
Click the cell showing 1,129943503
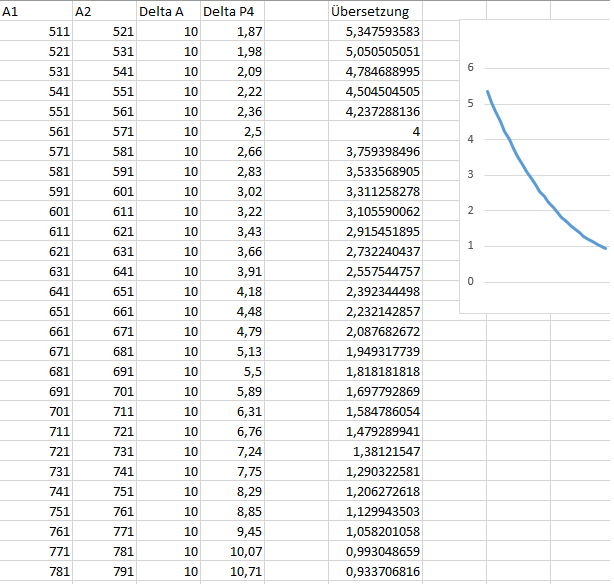coord(376,511)
